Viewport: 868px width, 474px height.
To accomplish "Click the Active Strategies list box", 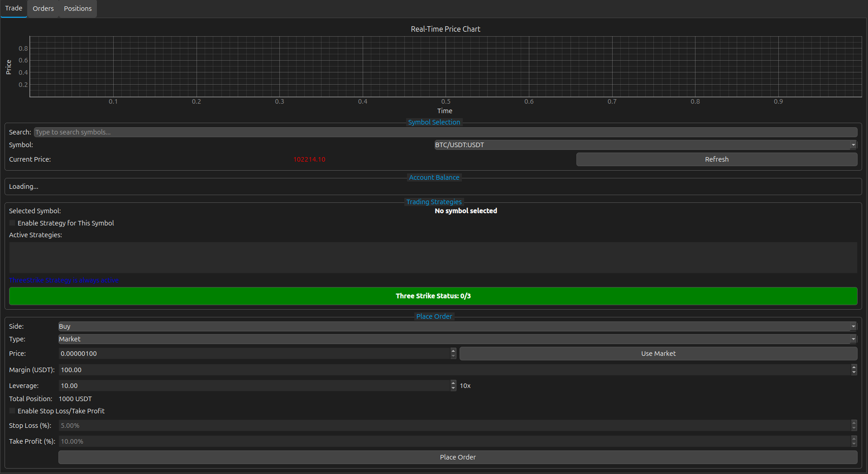I will pyautogui.click(x=433, y=258).
